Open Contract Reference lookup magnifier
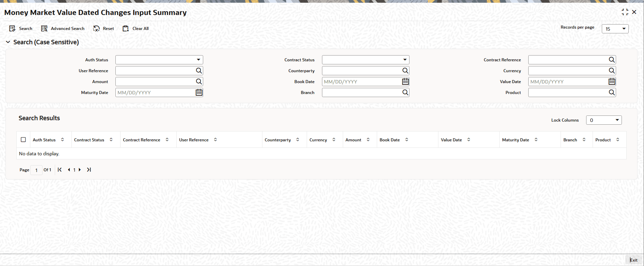The image size is (644, 266). tap(612, 60)
